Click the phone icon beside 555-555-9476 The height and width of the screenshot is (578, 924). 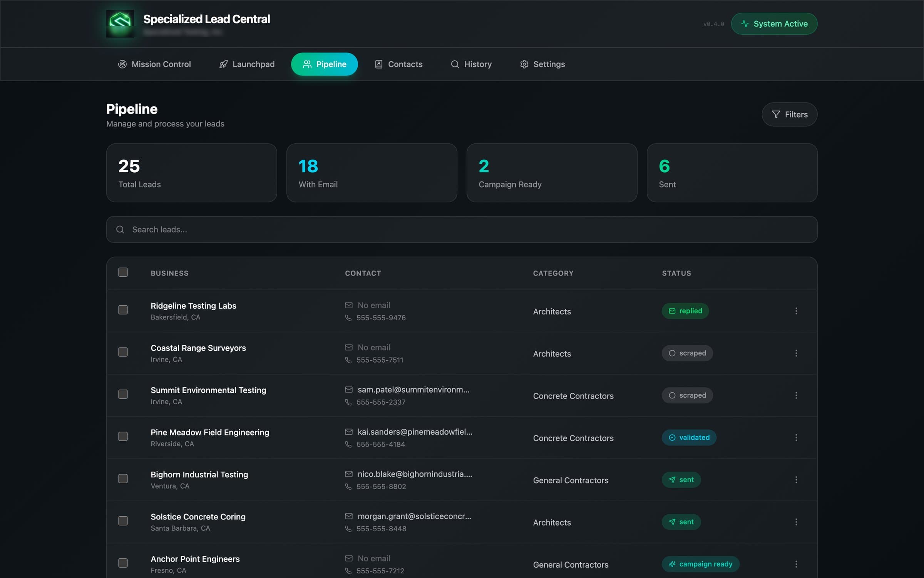[348, 318]
